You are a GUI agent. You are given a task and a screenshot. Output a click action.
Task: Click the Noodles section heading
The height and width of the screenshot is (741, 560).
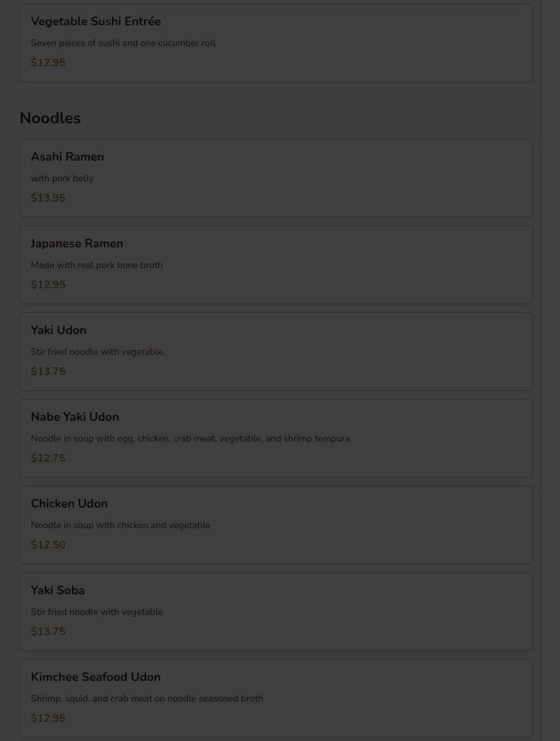pos(50,118)
